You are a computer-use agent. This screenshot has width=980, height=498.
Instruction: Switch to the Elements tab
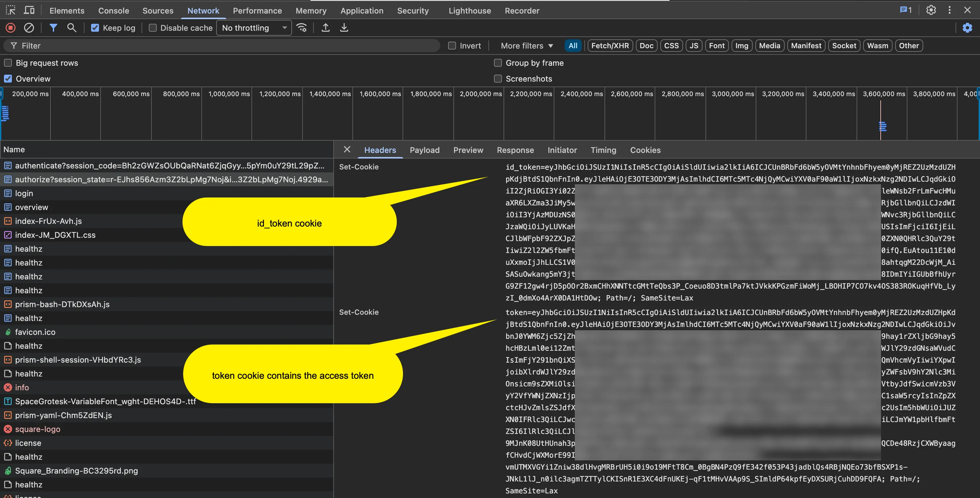67,11
